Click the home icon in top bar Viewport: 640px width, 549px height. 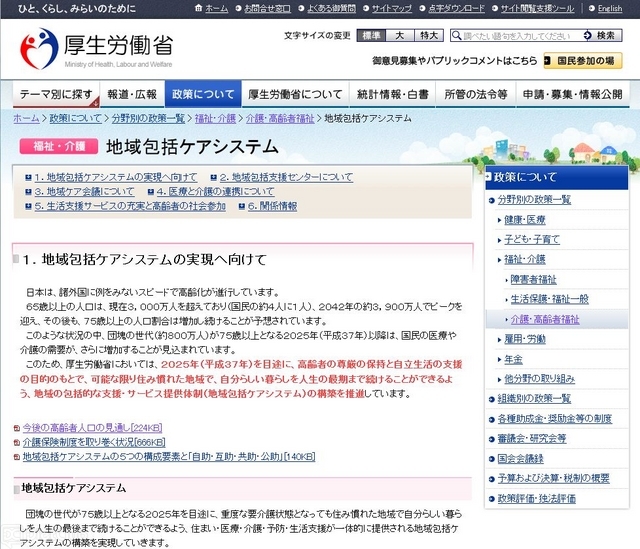pyautogui.click(x=210, y=9)
